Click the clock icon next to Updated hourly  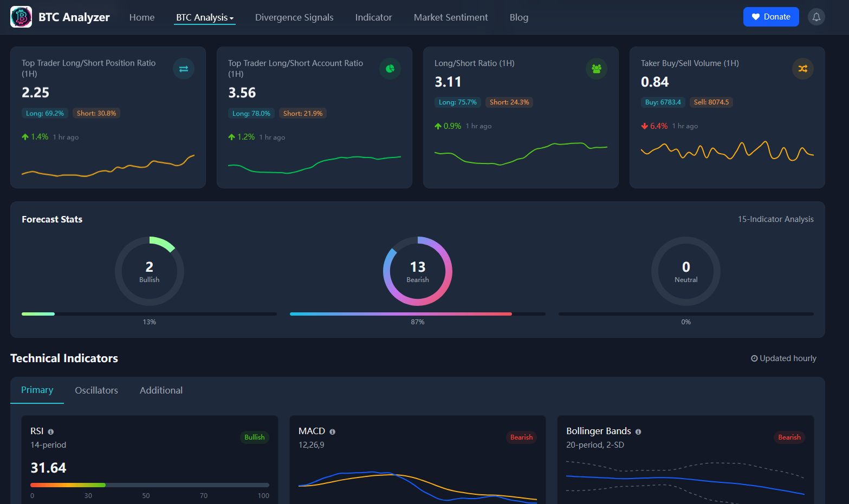pyautogui.click(x=754, y=358)
